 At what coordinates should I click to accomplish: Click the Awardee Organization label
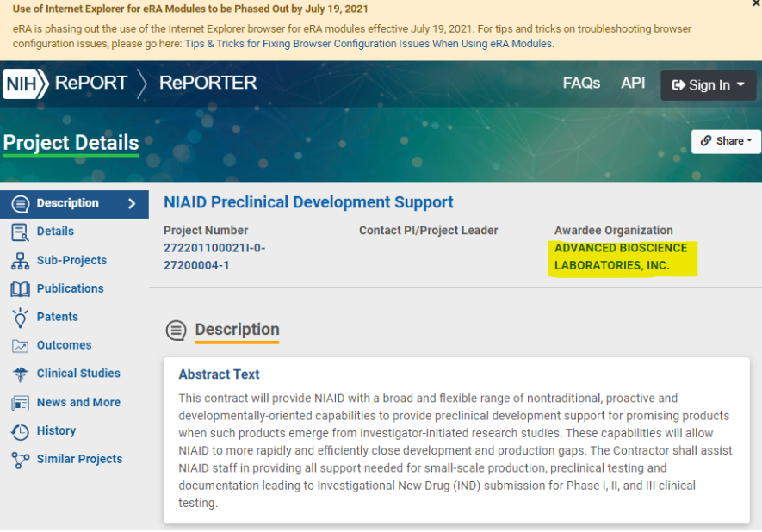[x=614, y=231]
